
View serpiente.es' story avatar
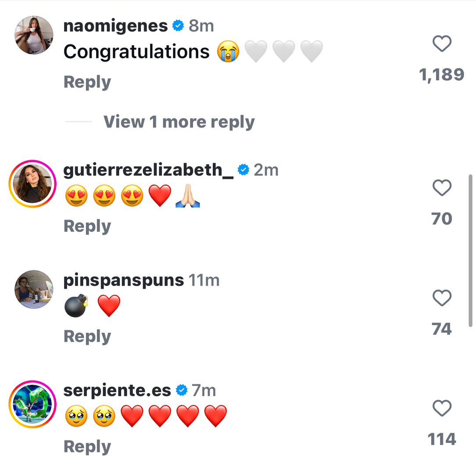click(x=32, y=404)
